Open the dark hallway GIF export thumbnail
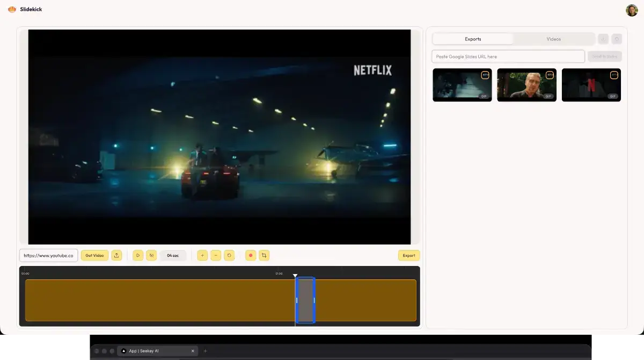This screenshot has height=360, width=644. (462, 85)
